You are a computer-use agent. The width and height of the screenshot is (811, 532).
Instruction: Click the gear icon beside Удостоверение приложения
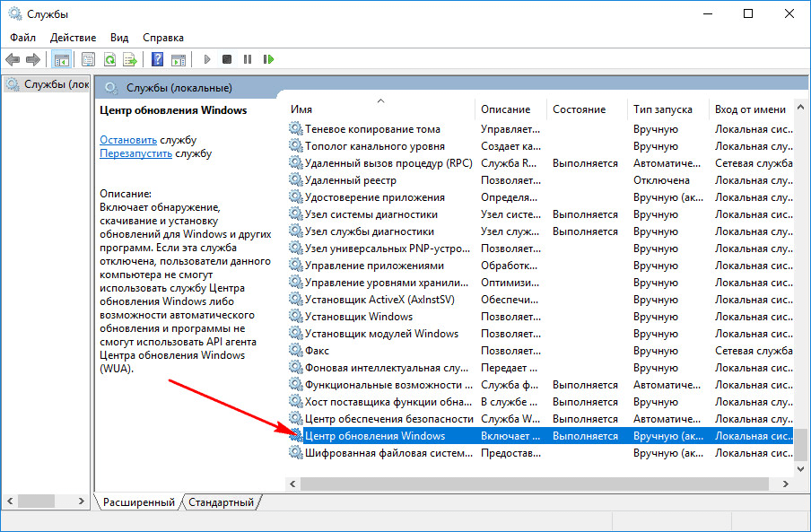coord(295,197)
